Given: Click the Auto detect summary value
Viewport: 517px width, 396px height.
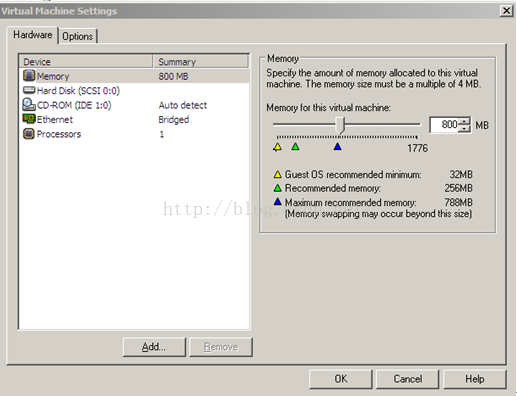Looking at the screenshot, I should coord(183,105).
